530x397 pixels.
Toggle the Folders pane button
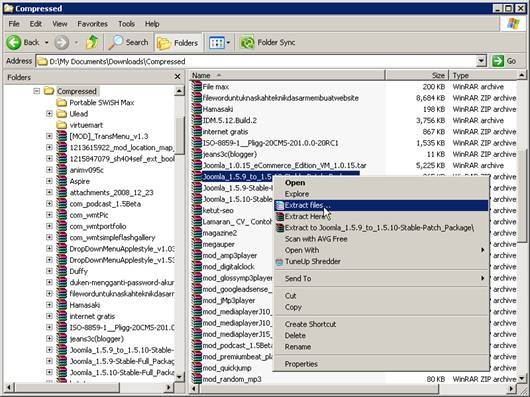[x=178, y=43]
